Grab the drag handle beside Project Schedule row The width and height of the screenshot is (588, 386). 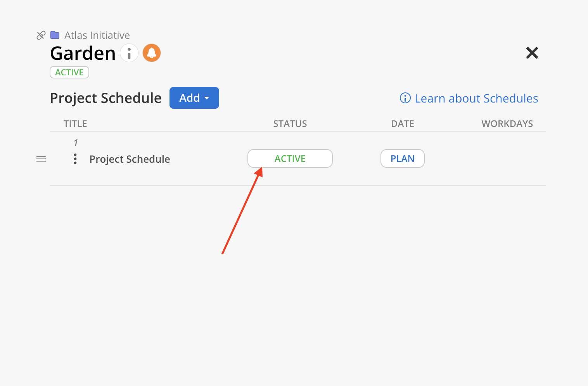(41, 159)
